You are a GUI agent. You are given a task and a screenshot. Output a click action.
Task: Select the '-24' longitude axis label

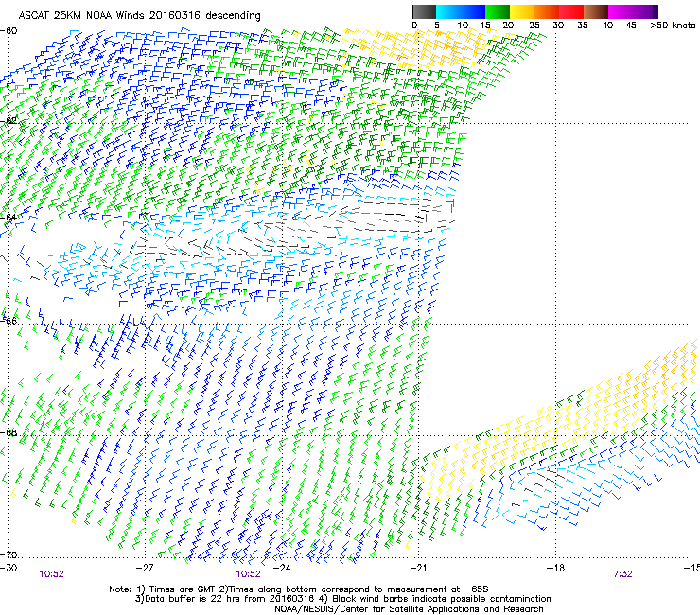(x=282, y=568)
